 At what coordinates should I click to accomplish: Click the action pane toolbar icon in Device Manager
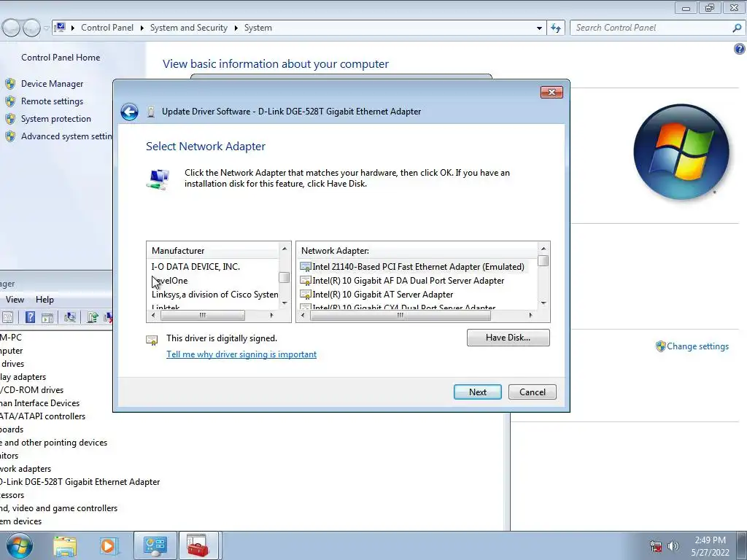(47, 317)
